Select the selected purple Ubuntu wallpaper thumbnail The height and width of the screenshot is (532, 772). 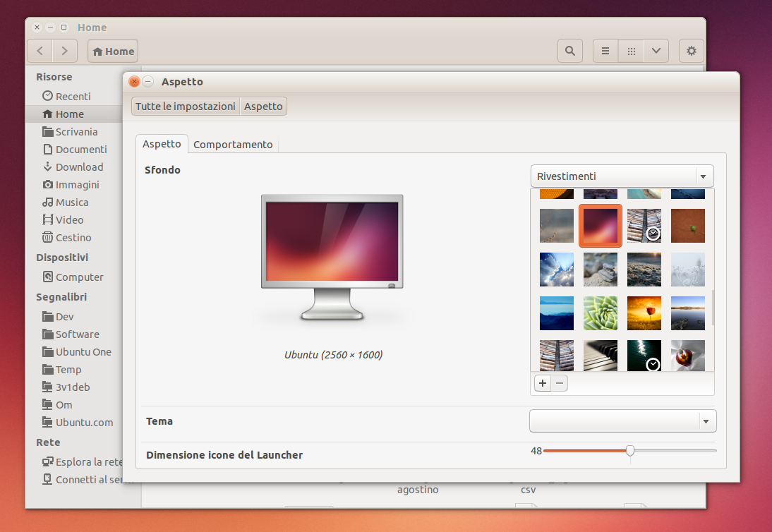601,226
